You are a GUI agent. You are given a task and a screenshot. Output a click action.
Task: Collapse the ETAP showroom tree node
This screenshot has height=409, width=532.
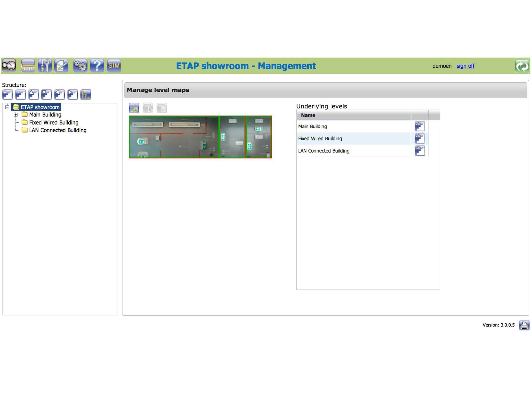[7, 107]
